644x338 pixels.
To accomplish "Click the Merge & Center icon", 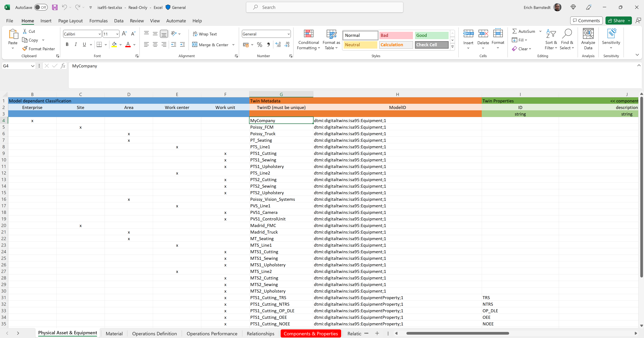I will coord(195,45).
